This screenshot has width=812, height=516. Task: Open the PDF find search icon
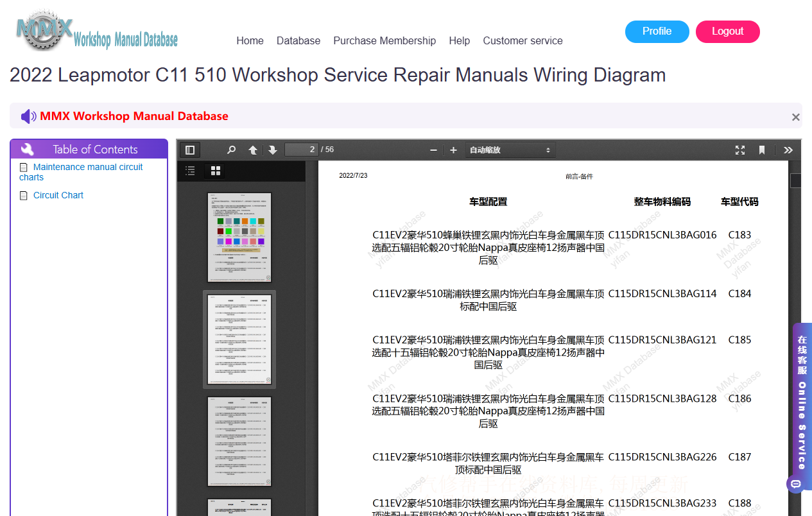231,150
